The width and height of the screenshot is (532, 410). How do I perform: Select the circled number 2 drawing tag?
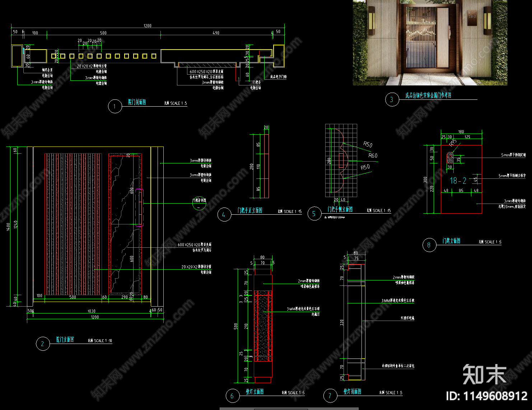pyautogui.click(x=43, y=344)
